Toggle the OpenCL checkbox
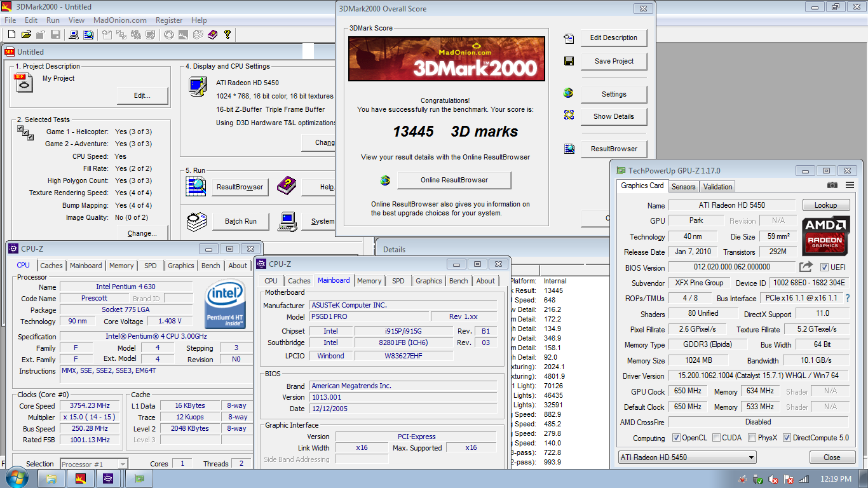Viewport: 868px width, 488px height. 677,438
